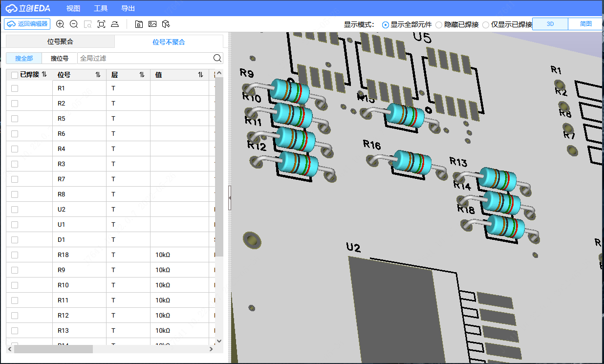Collapse the left panel with splitter arrow
Screen dimensions: 604x364
coord(230,197)
